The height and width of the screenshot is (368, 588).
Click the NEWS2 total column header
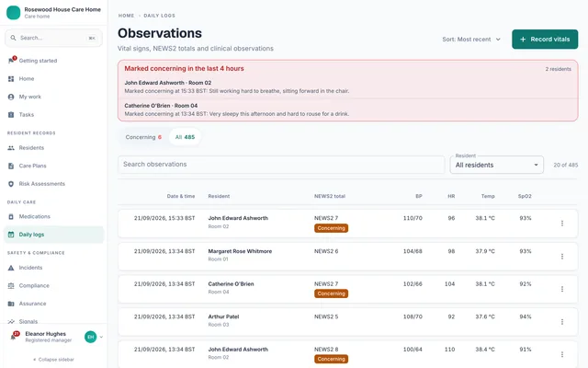330,196
